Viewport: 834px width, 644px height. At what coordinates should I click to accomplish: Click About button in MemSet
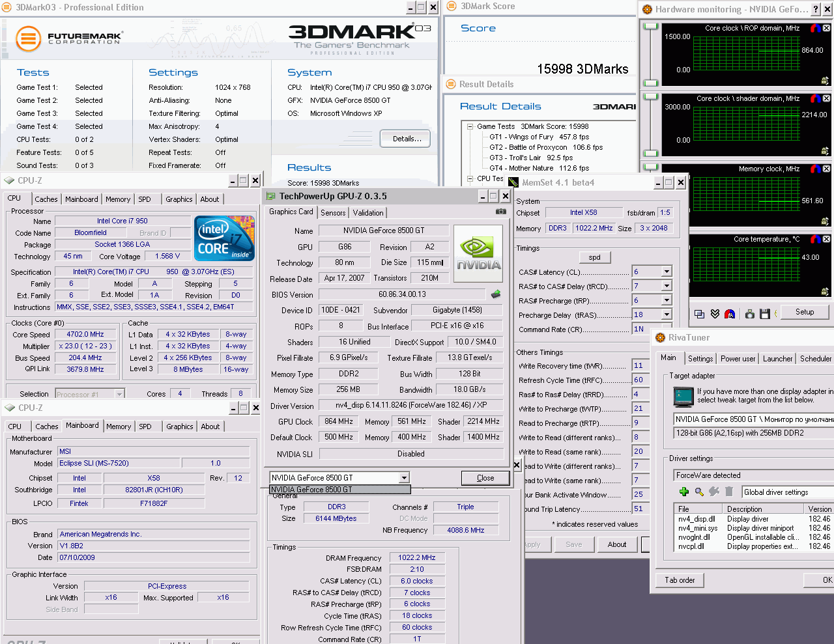[x=617, y=544]
